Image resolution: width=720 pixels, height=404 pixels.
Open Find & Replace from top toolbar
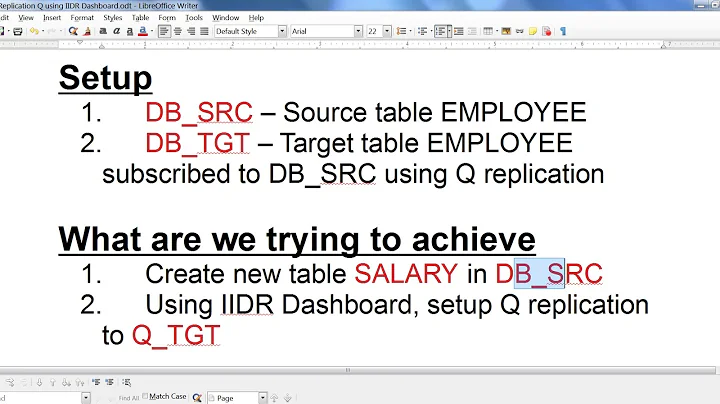click(x=73, y=31)
